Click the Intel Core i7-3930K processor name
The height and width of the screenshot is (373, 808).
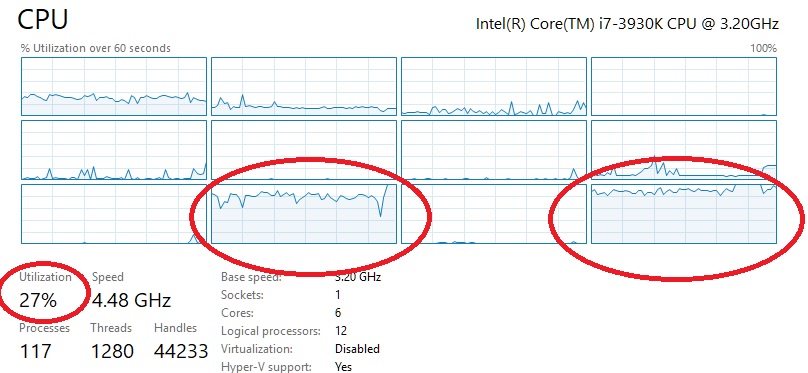pyautogui.click(x=627, y=24)
